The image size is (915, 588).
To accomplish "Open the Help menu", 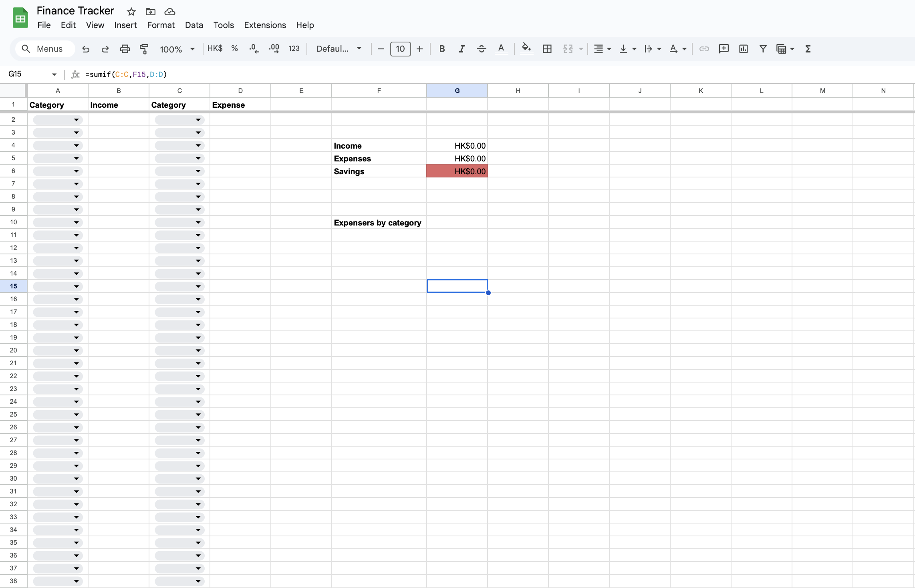I will tap(305, 25).
